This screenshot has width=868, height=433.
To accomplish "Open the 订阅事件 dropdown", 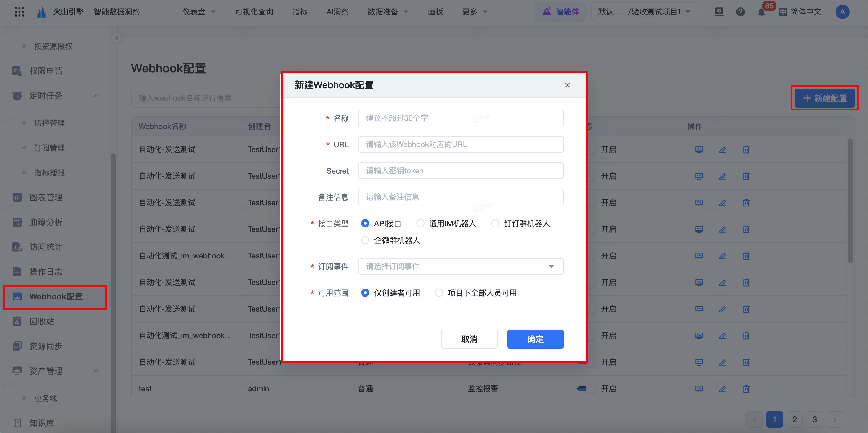I will [x=460, y=266].
